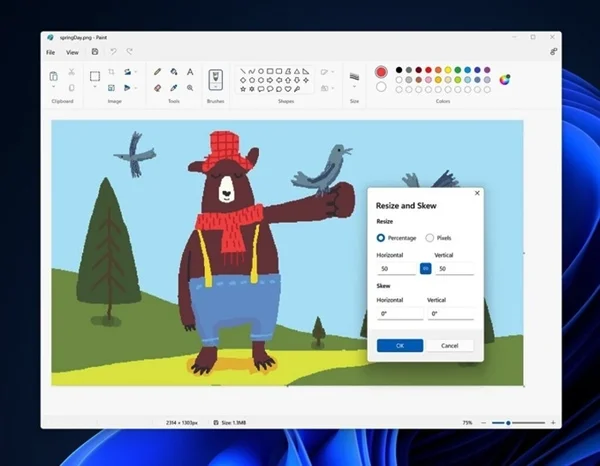
Task: Click the Crop icon
Action: tap(111, 72)
